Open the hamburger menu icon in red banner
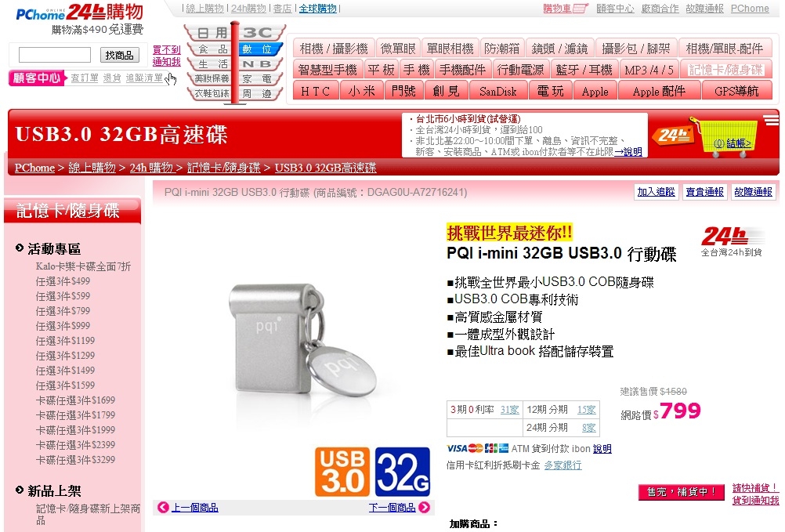The image size is (785, 532). [x=771, y=120]
